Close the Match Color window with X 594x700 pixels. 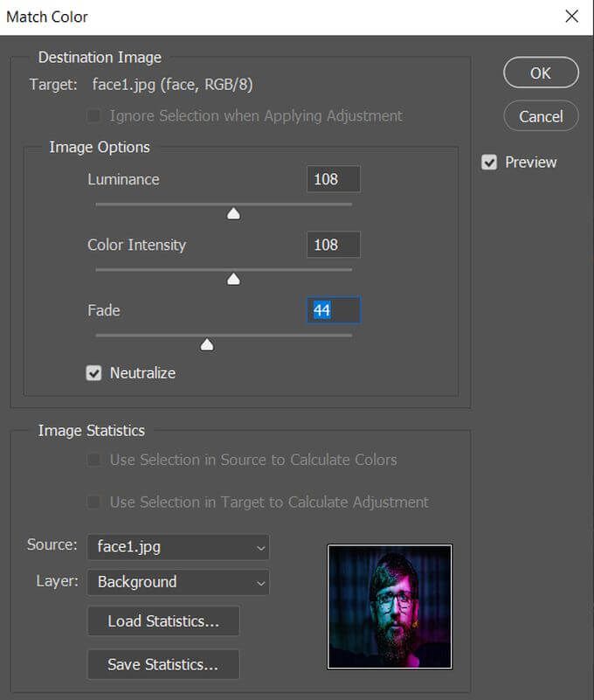tap(571, 17)
